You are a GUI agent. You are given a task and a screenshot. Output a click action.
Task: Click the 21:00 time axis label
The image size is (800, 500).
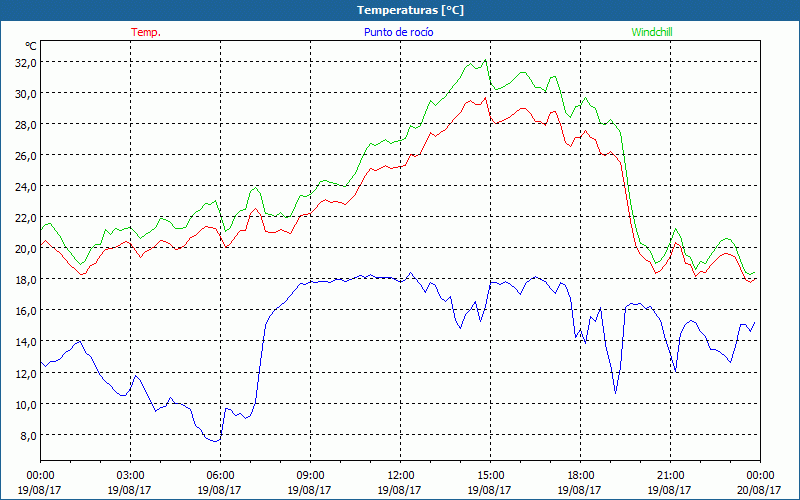click(x=670, y=476)
